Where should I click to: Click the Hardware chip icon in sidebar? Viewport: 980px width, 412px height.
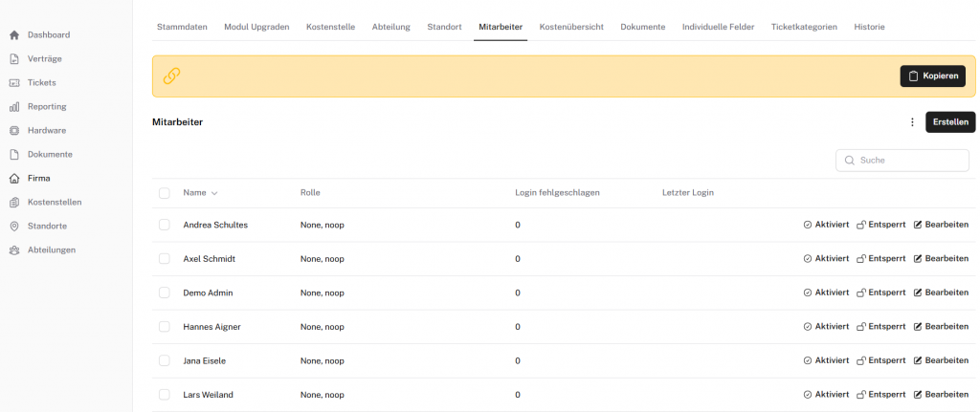point(14,131)
